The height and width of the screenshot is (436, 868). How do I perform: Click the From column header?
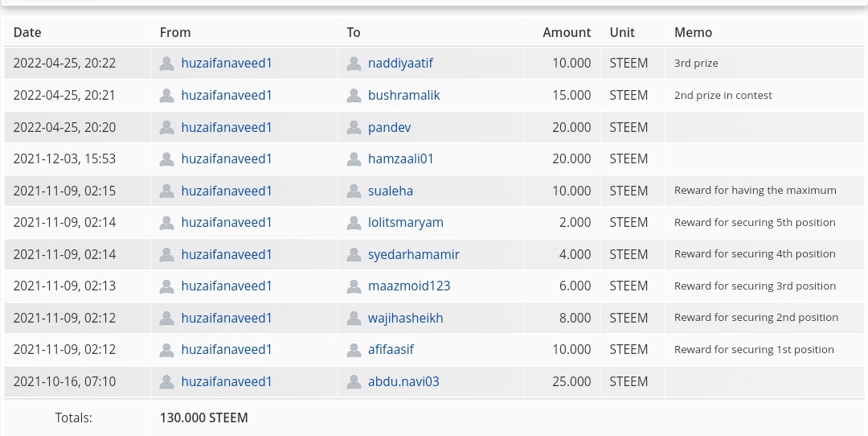(x=175, y=32)
